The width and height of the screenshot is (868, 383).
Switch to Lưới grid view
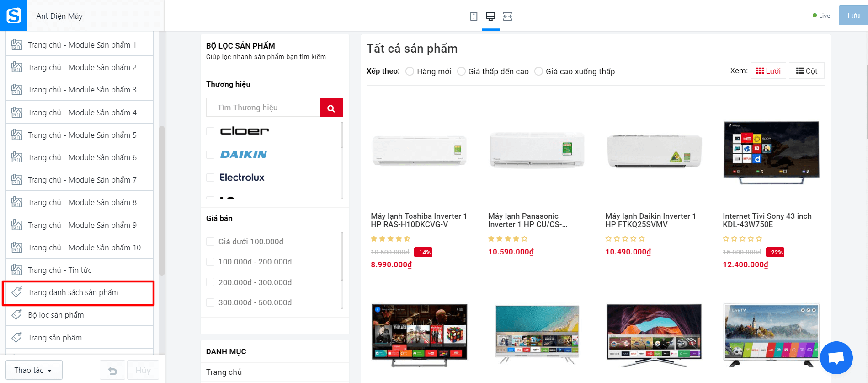point(768,71)
